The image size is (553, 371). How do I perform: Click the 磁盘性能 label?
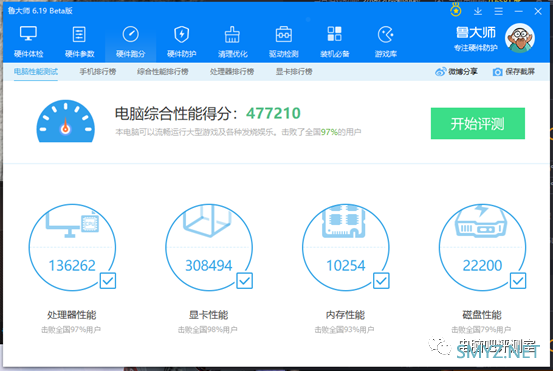coord(482,315)
